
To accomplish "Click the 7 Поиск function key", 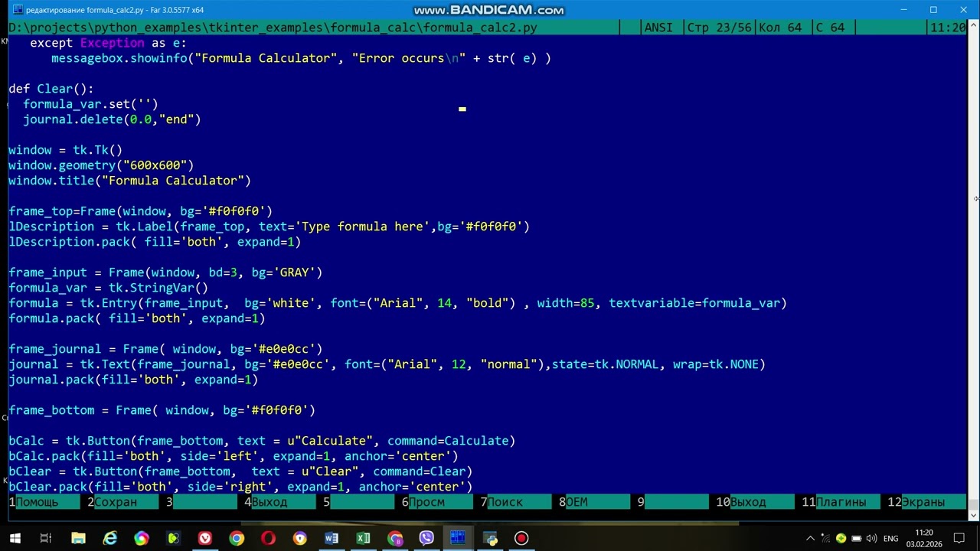I will click(515, 502).
